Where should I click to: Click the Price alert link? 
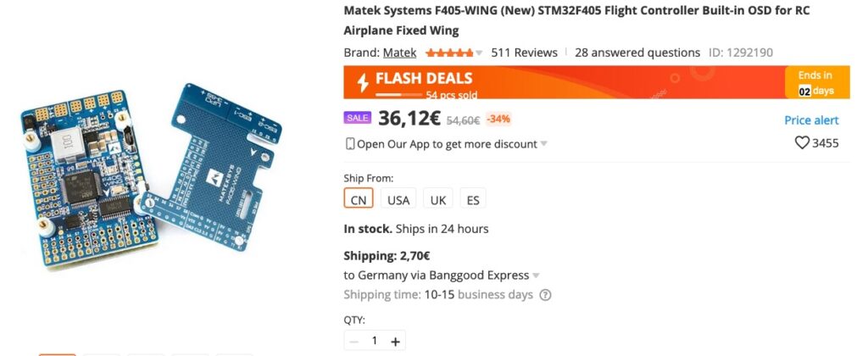point(811,120)
